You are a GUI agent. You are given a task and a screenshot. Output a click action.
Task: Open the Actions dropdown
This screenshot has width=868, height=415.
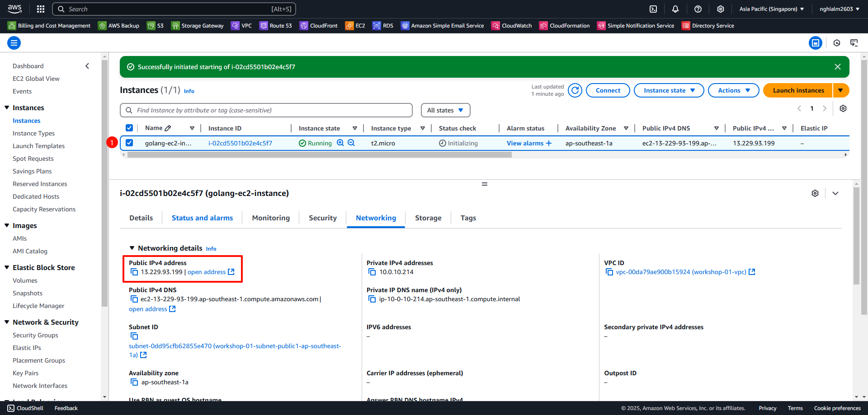(x=734, y=90)
